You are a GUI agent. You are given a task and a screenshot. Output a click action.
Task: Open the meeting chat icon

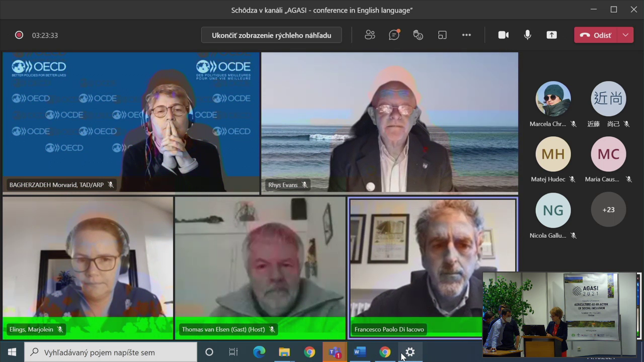click(x=394, y=35)
